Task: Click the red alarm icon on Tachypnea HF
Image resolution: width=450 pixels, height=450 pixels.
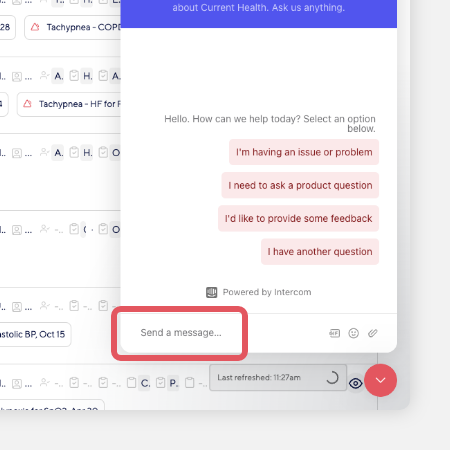Action: (27, 104)
